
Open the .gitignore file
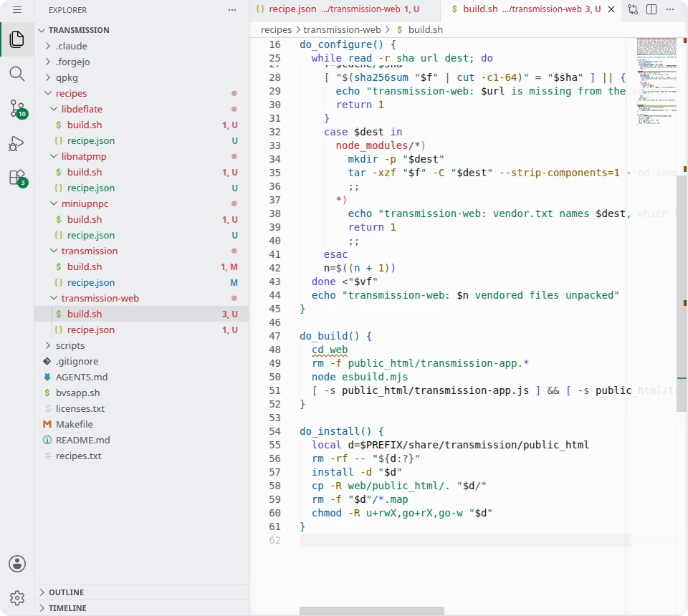tap(141, 361)
